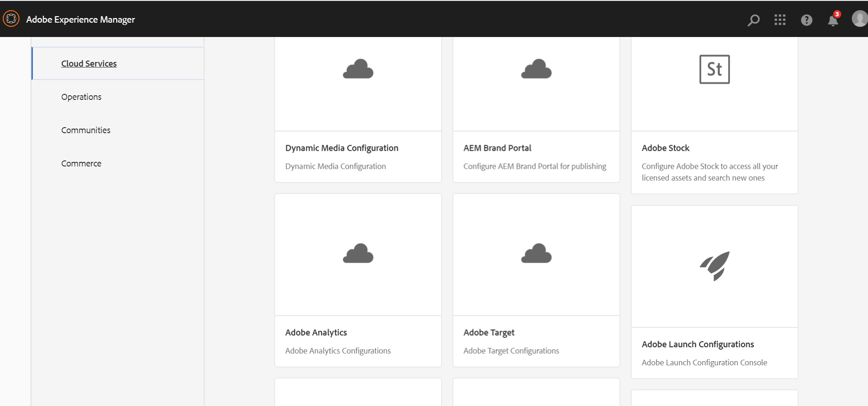Click the Adobe Stock St icon
868x406 pixels.
[714, 69]
